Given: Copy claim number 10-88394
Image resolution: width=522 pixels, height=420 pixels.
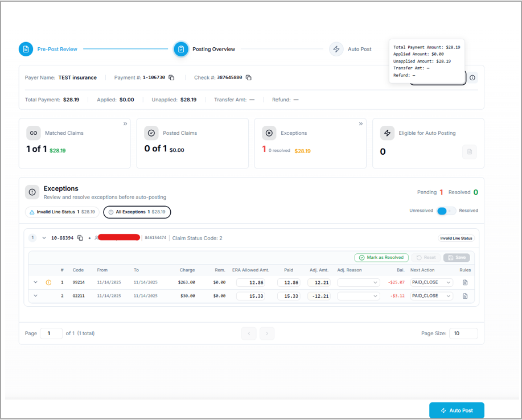Looking at the screenshot, I should [x=80, y=238].
